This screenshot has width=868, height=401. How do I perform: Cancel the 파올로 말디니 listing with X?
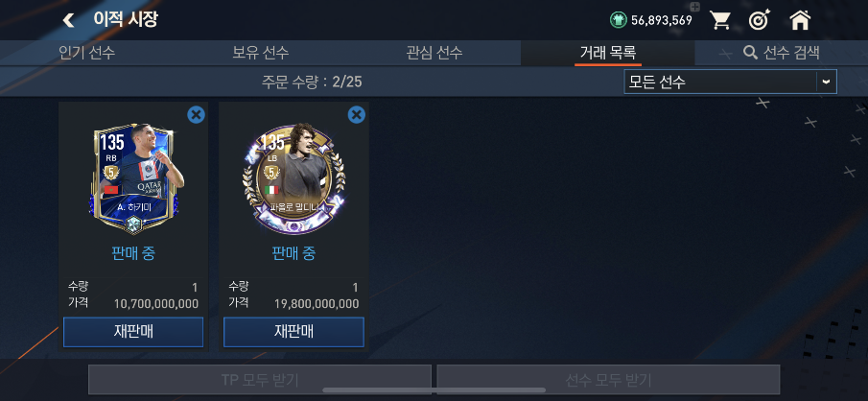pyautogui.click(x=357, y=115)
